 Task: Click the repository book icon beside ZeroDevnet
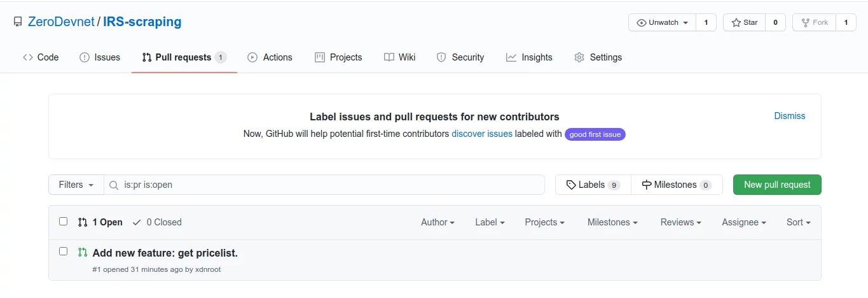[x=18, y=22]
